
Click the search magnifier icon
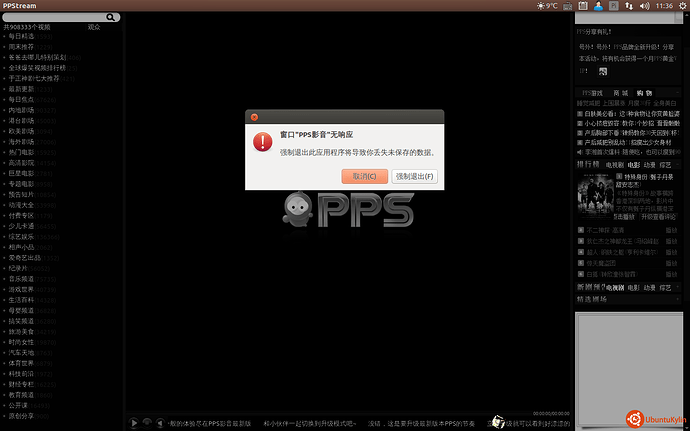pos(110,17)
